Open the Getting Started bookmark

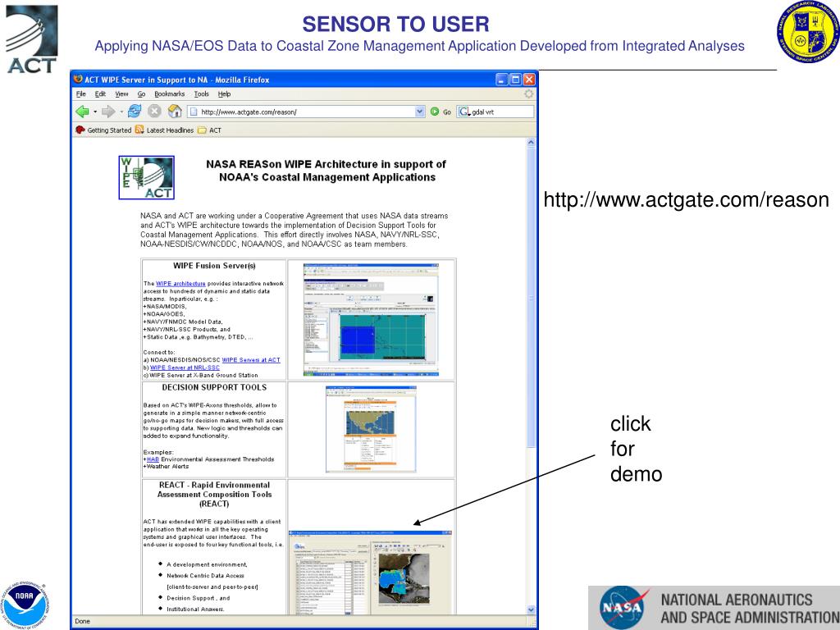tap(103, 130)
